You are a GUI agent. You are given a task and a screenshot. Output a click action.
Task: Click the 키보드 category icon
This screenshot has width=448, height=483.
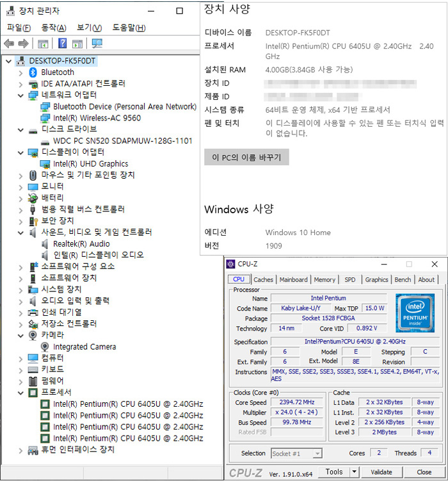pyautogui.click(x=33, y=370)
